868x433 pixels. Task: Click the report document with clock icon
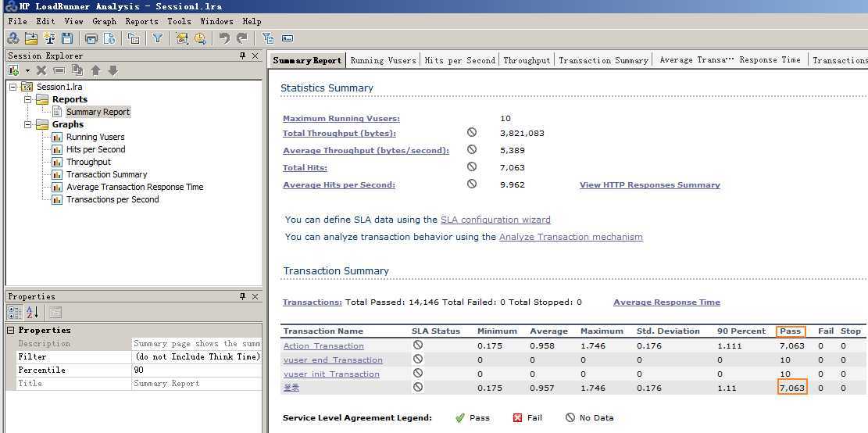[109, 38]
